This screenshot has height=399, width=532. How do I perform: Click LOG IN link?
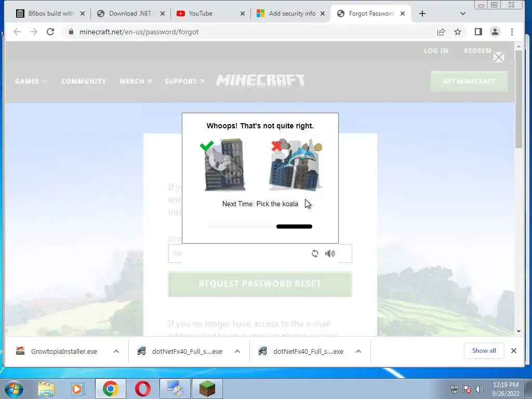tap(436, 51)
